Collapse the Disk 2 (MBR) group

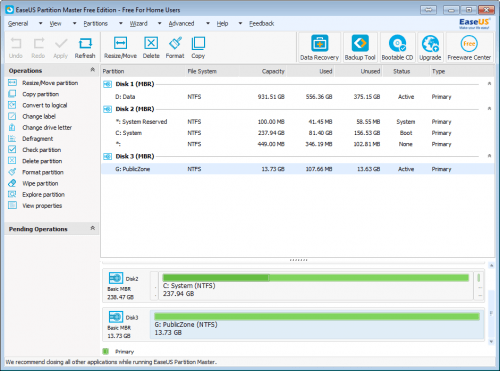(x=489, y=108)
